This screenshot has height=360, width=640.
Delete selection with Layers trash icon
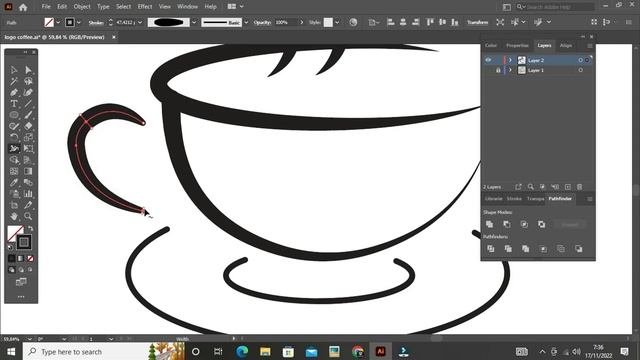tap(580, 187)
